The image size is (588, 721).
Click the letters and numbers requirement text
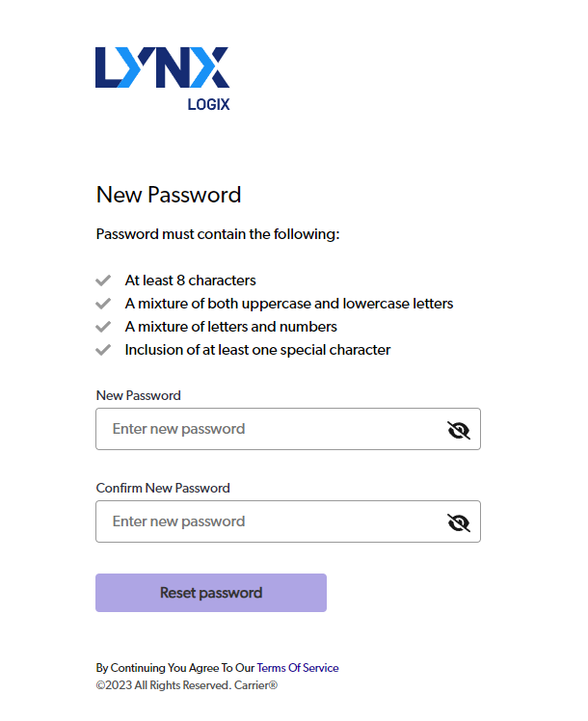(230, 327)
